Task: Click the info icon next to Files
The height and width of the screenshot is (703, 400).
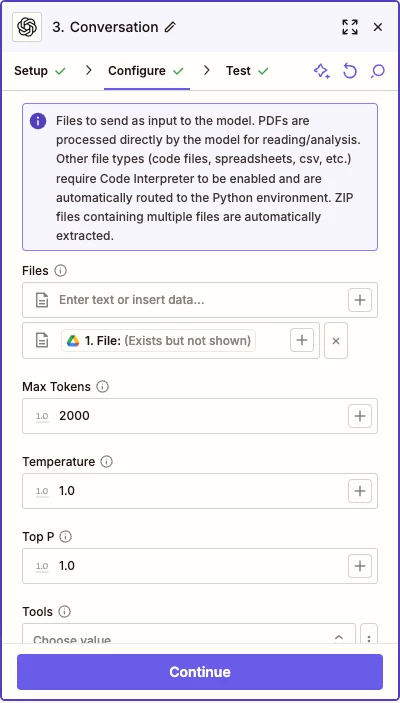Action: [61, 271]
